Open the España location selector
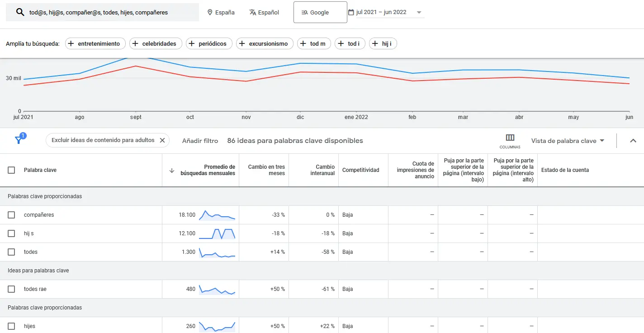The height and width of the screenshot is (333, 644). pos(221,12)
